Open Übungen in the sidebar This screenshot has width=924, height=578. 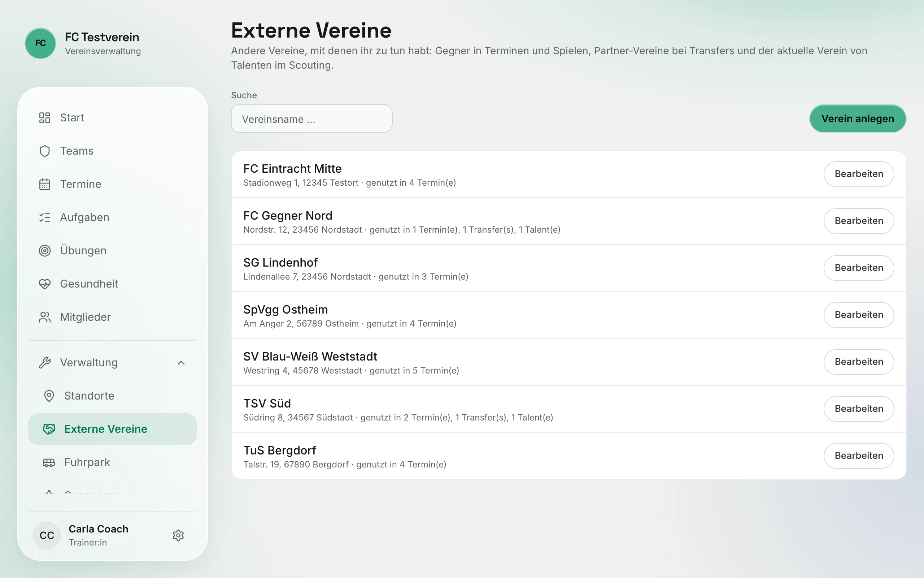coord(113,251)
